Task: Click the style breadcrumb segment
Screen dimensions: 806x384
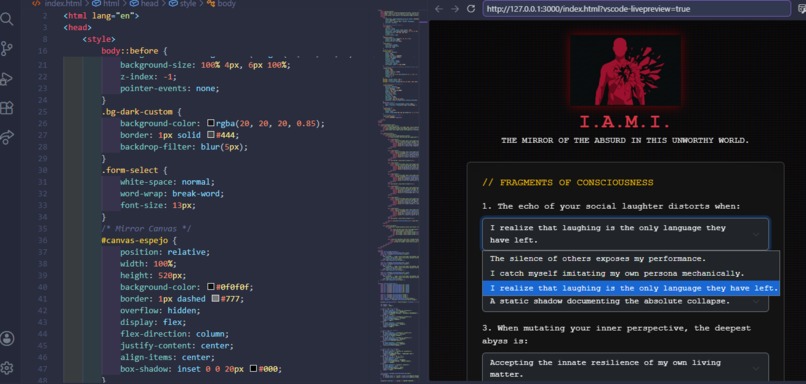Action: point(182,4)
